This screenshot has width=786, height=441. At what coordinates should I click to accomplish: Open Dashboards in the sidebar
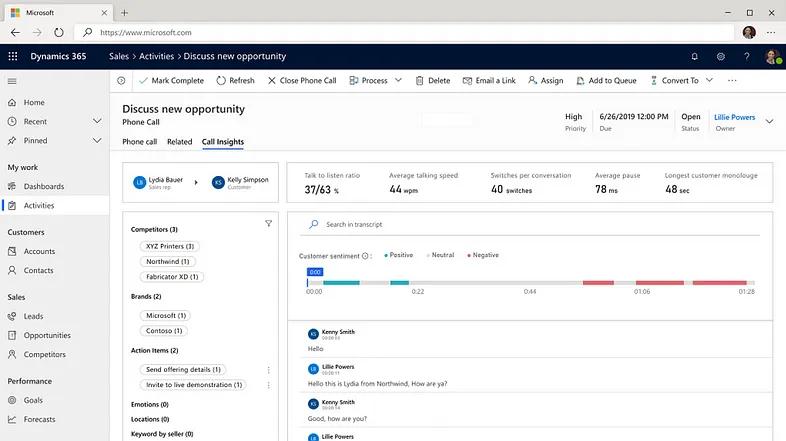pos(55,186)
